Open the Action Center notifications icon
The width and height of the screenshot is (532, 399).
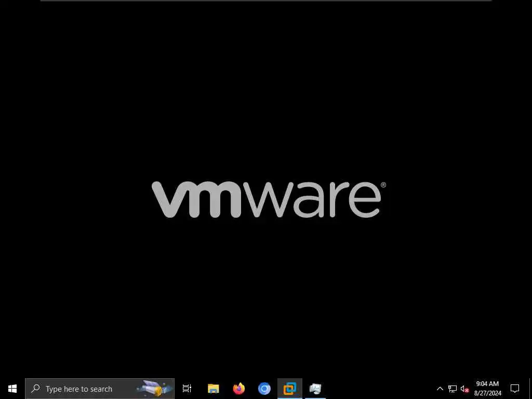click(x=515, y=389)
